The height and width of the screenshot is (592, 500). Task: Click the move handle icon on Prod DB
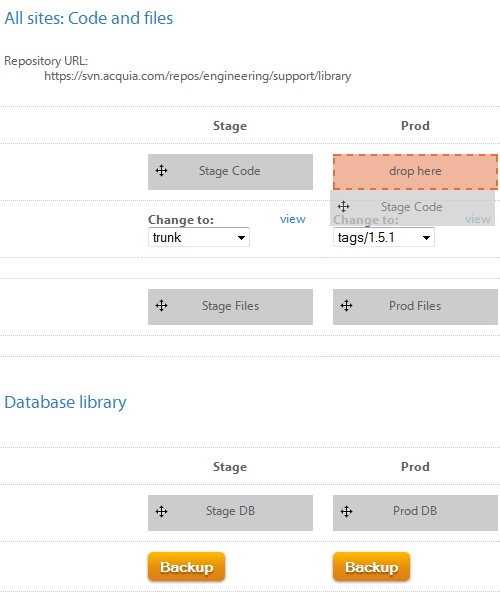[x=346, y=512]
